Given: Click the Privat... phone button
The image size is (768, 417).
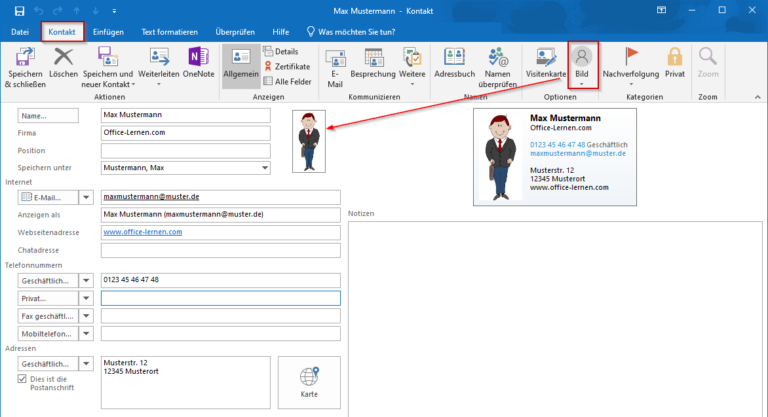Looking at the screenshot, I should [48, 298].
